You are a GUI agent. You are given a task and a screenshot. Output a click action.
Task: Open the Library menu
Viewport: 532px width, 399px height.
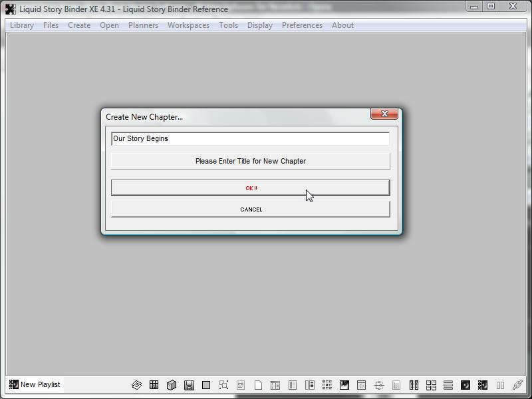point(22,25)
